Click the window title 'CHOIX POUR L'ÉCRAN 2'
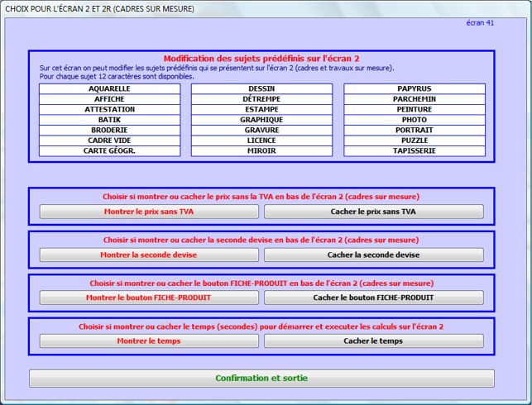 [x=99, y=9]
